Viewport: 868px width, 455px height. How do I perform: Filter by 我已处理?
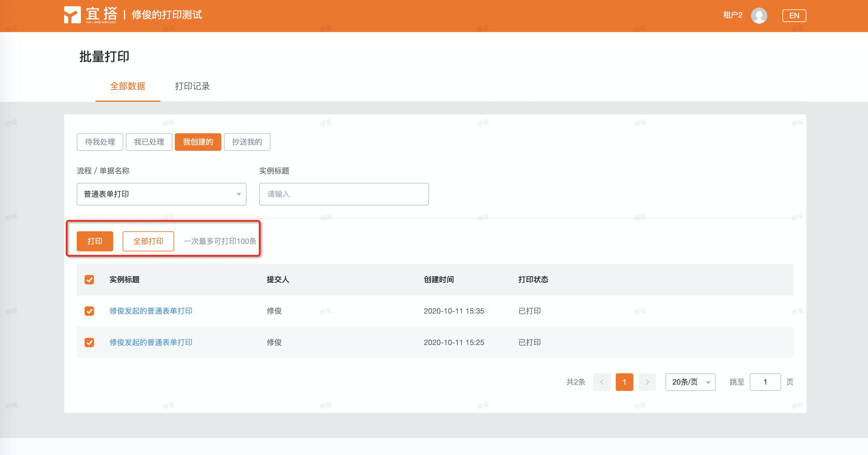[x=149, y=142]
